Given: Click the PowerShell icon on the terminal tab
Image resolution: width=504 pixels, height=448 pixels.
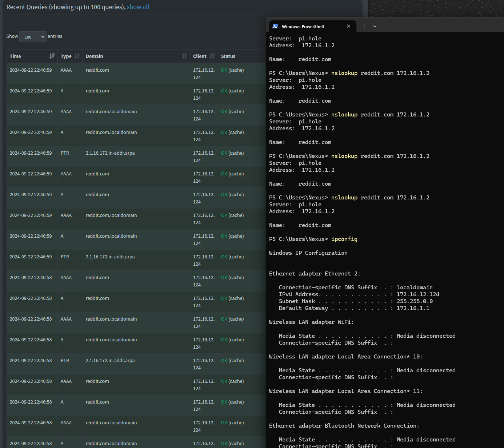Looking at the screenshot, I should coord(275,26).
